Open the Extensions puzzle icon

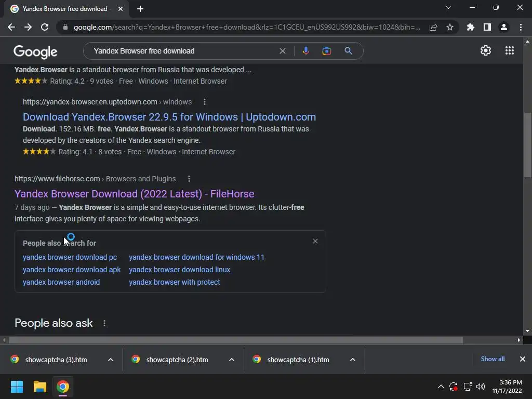[471, 27]
